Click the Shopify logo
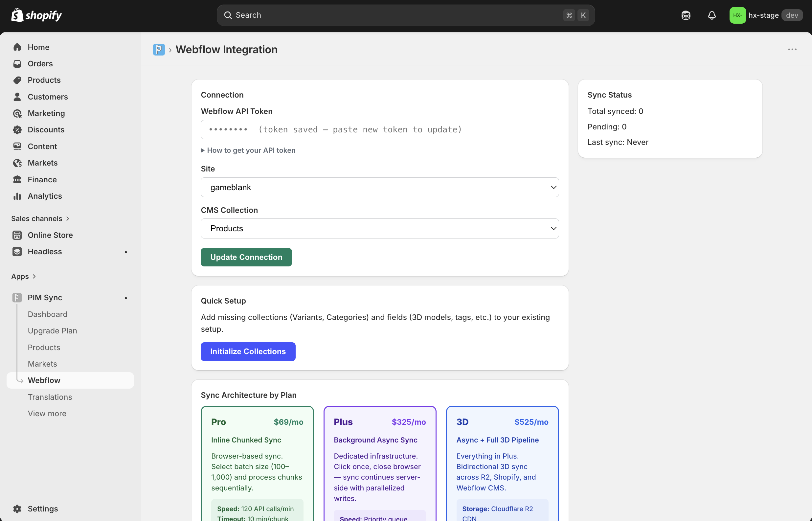This screenshot has height=521, width=812. pyautogui.click(x=36, y=15)
